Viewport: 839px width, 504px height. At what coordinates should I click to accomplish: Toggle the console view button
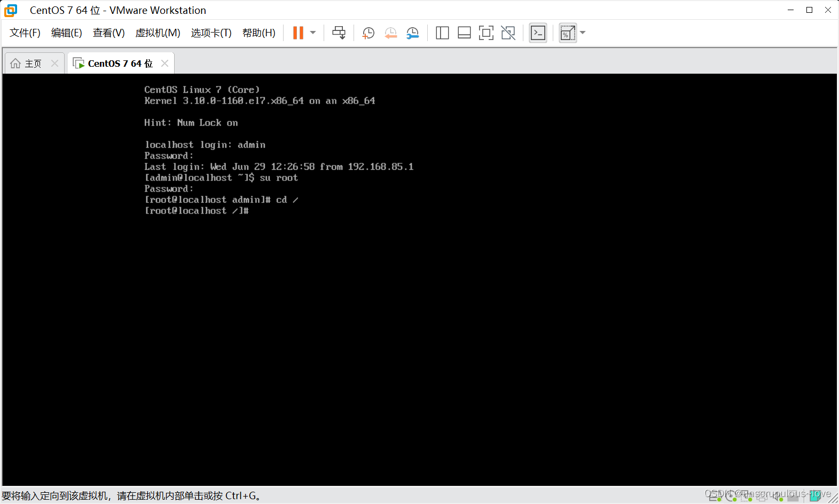point(538,33)
